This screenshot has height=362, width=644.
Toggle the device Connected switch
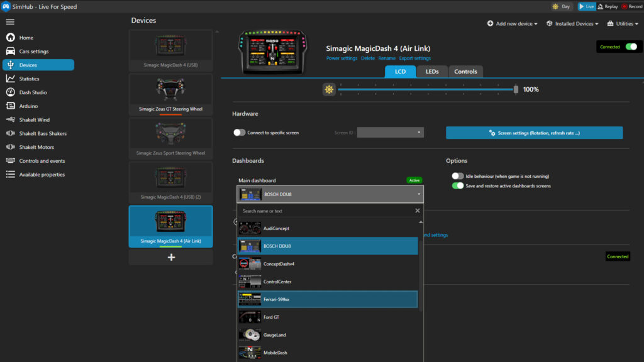(631, 47)
